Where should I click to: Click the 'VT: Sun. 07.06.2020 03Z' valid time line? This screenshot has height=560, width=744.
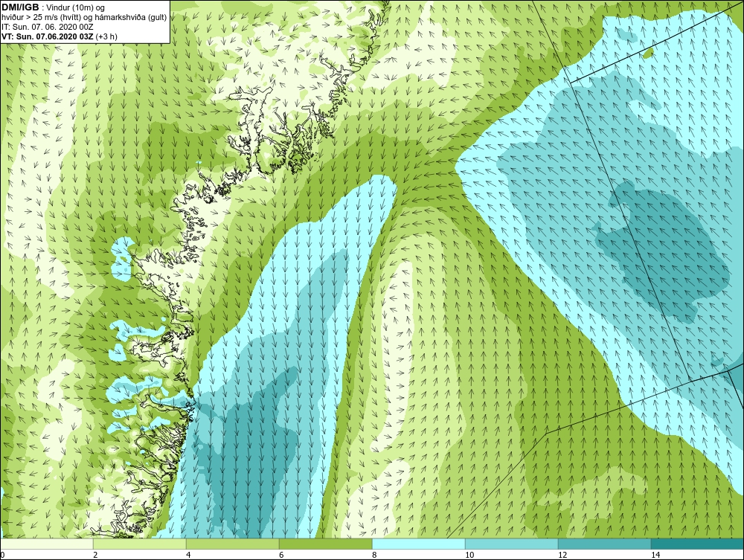[x=48, y=36]
